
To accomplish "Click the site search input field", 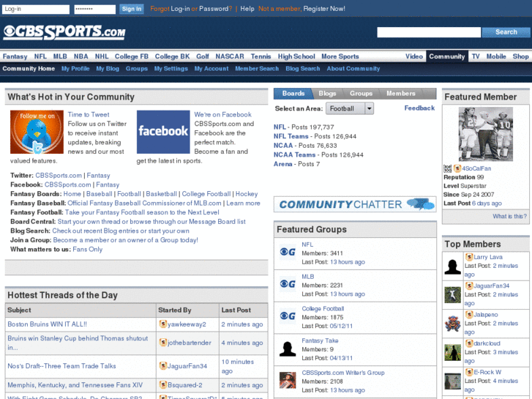I will coord(429,32).
